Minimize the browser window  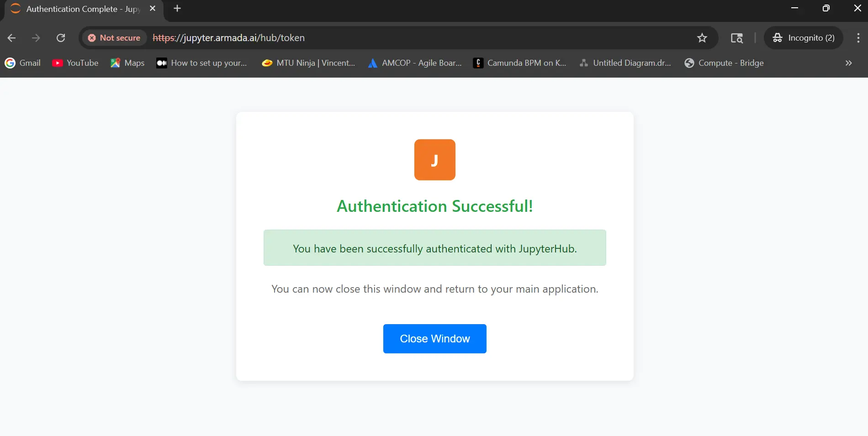click(x=794, y=8)
